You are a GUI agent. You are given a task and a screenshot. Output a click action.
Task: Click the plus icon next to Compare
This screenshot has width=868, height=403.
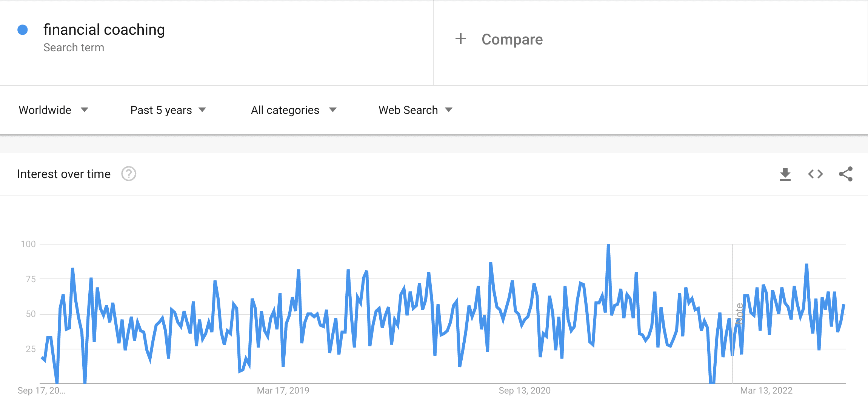(461, 39)
